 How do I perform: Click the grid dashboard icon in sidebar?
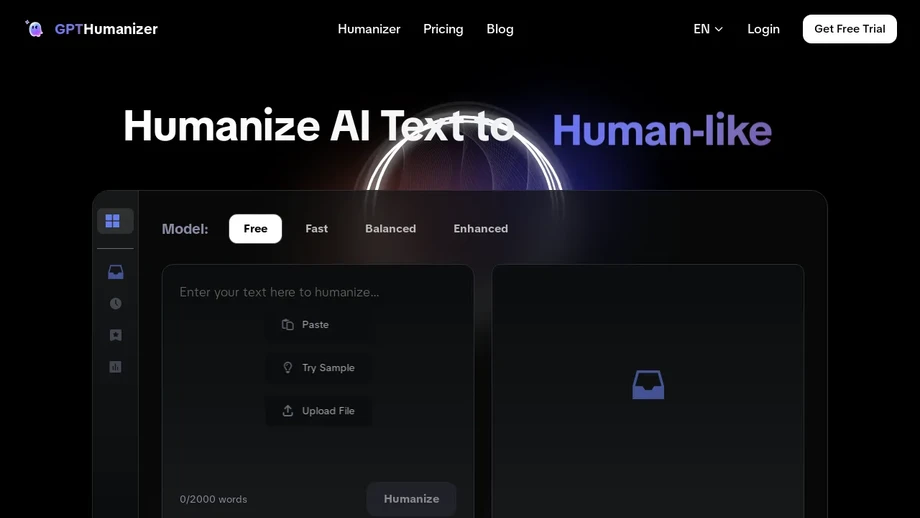click(x=113, y=221)
